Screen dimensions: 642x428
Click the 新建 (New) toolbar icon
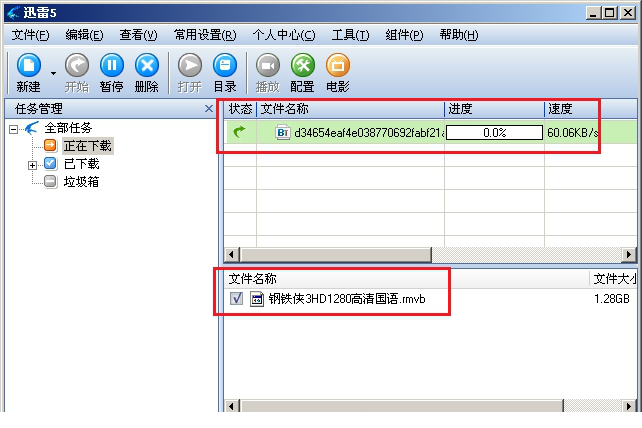point(29,66)
